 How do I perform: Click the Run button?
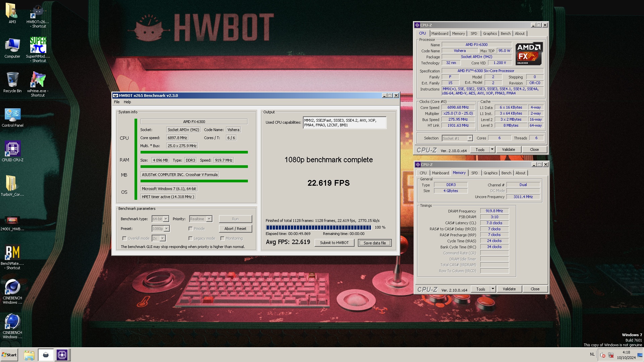click(x=235, y=219)
